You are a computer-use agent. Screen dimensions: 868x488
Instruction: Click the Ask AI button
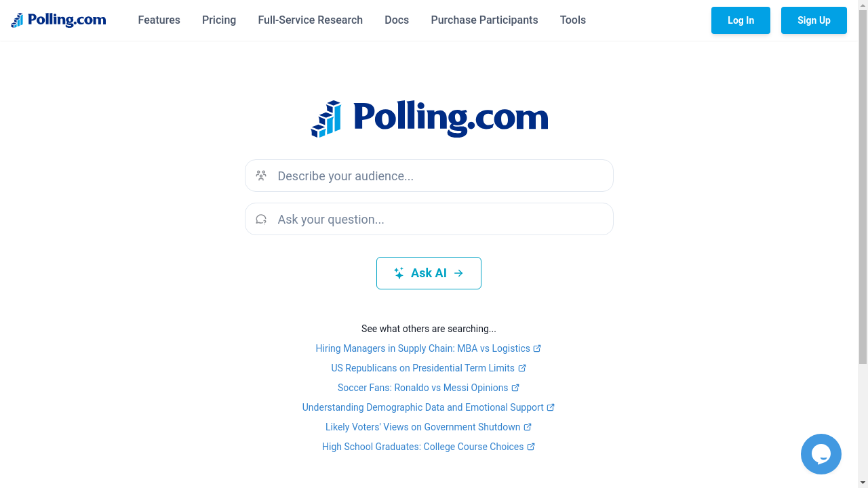pyautogui.click(x=429, y=273)
